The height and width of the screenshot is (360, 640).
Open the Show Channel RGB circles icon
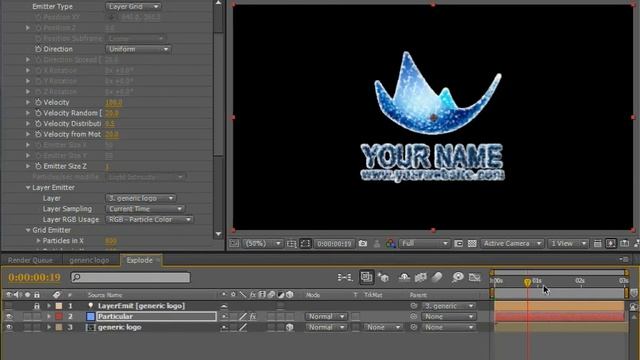tap(391, 244)
